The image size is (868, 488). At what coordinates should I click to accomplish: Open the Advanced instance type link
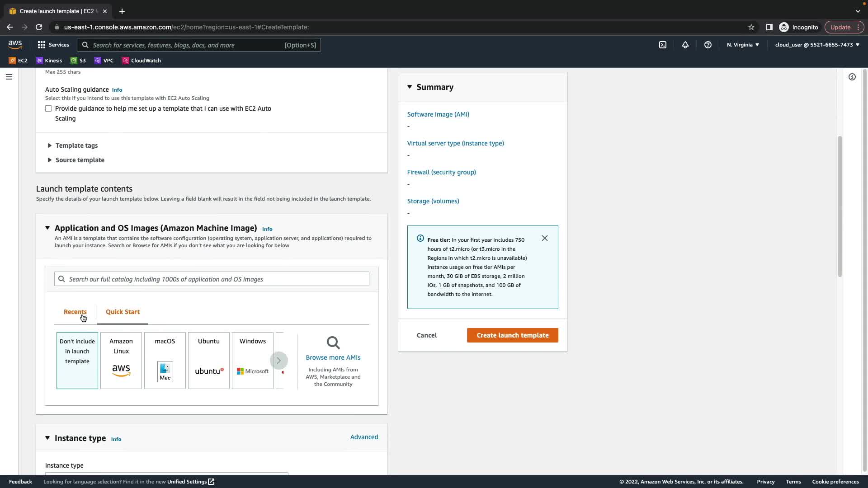coord(364,437)
